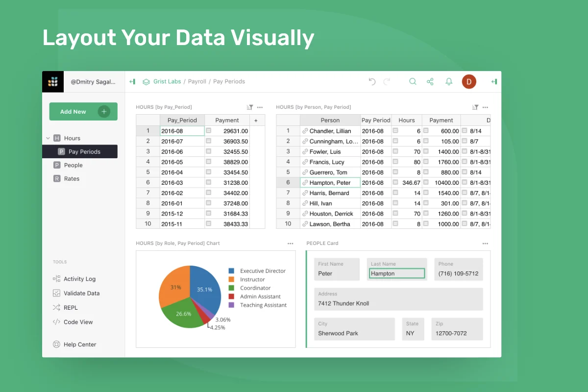Select Hampton, Peter cell
588x392 pixels.
[x=330, y=182]
